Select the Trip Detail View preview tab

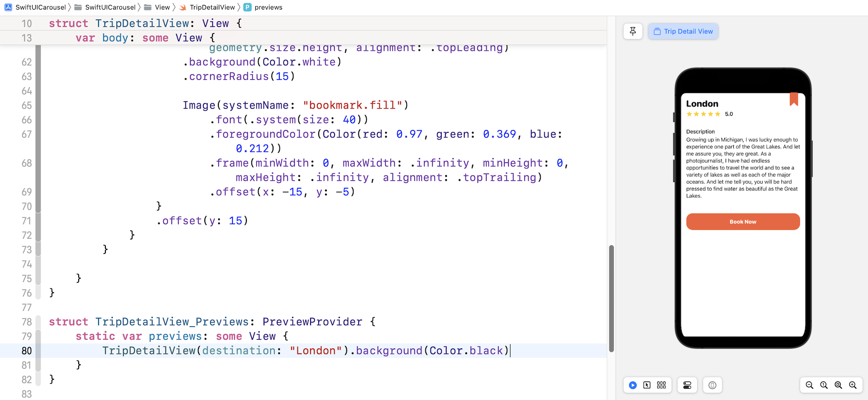683,31
